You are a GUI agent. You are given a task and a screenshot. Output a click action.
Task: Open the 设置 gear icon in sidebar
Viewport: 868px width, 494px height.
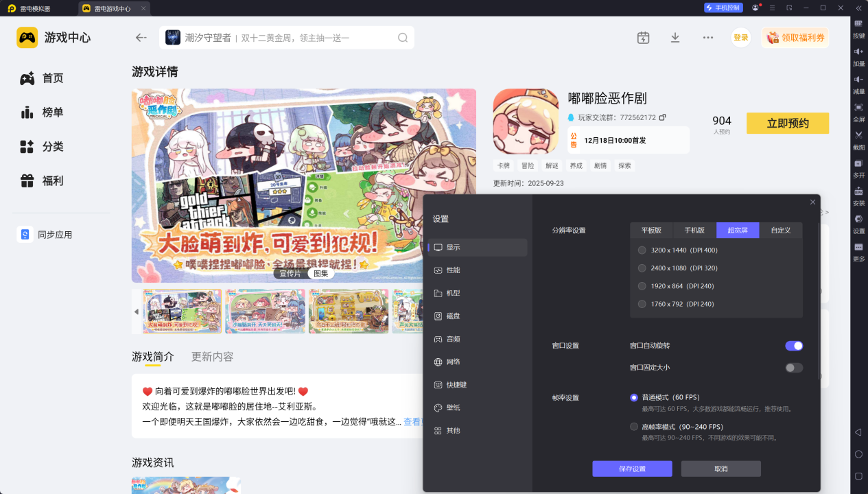(x=858, y=219)
